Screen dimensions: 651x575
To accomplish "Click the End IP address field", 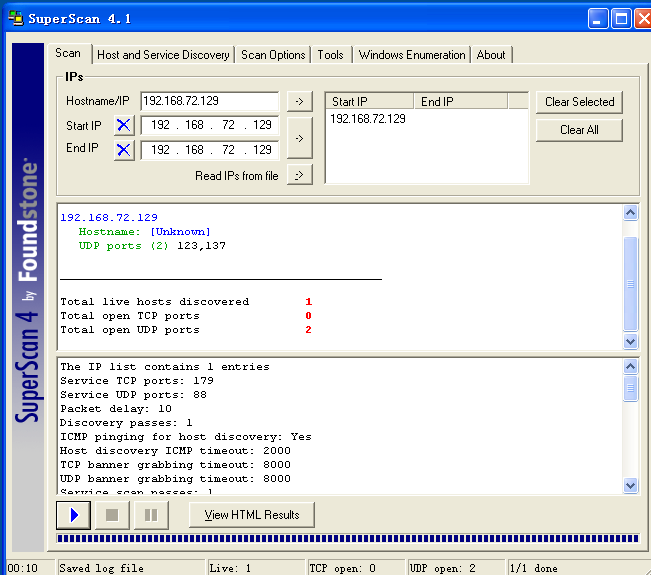I will (209, 150).
